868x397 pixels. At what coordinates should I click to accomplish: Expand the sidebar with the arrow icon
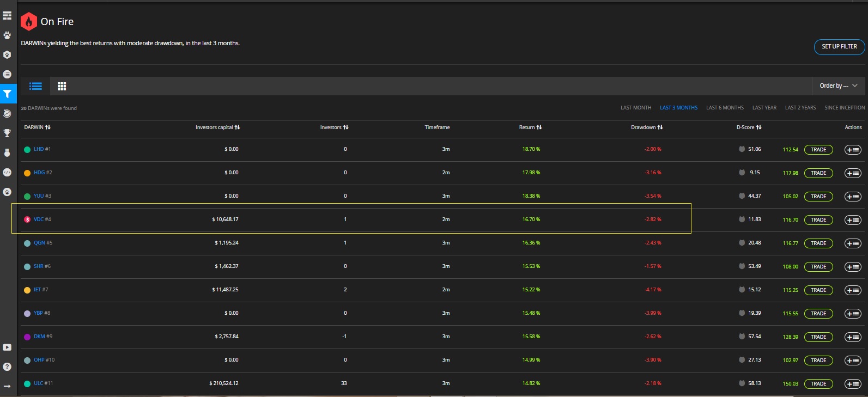pyautogui.click(x=7, y=386)
